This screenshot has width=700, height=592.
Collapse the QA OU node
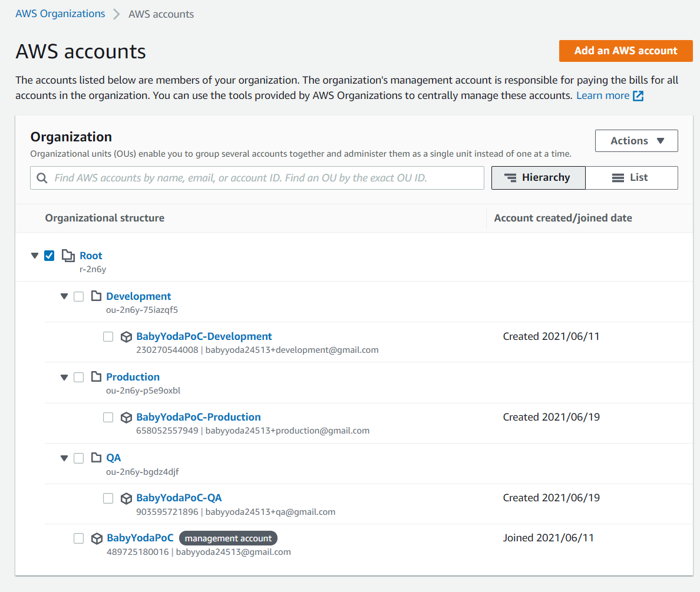pos(64,458)
